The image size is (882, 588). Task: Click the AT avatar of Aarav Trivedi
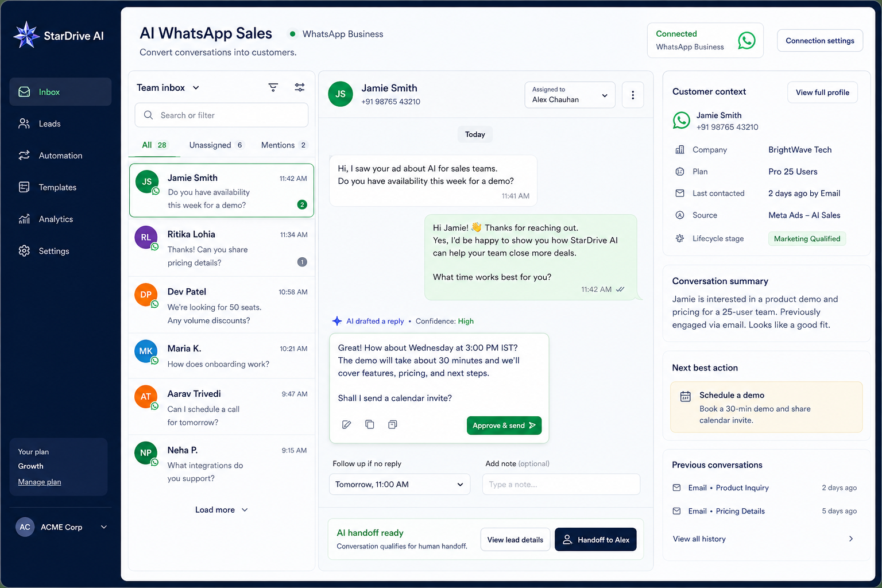146,396
